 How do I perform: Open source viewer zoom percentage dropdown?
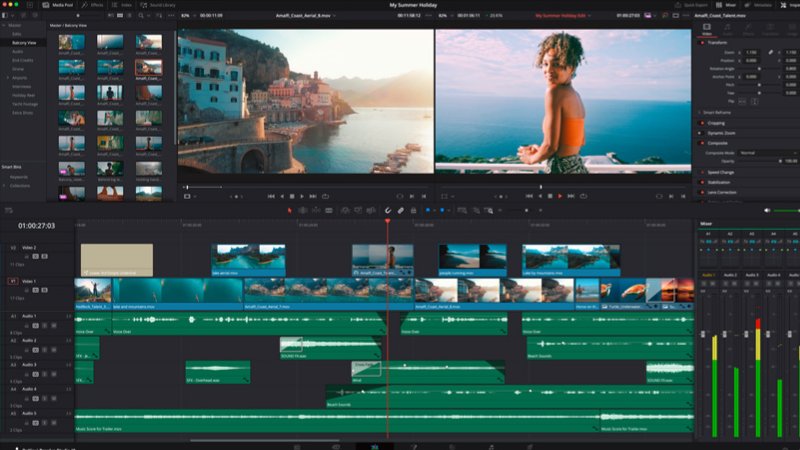coord(186,16)
